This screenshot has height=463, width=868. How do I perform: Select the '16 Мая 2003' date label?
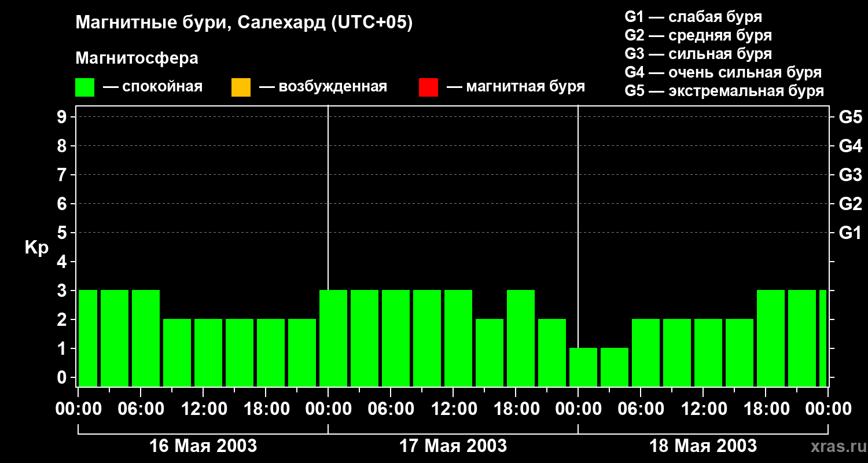pos(203,446)
